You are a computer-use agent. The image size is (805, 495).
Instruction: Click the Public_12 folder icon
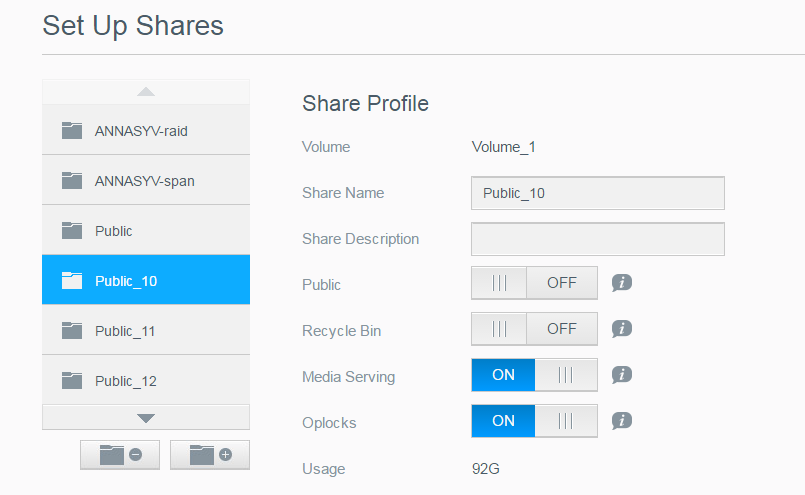point(71,380)
